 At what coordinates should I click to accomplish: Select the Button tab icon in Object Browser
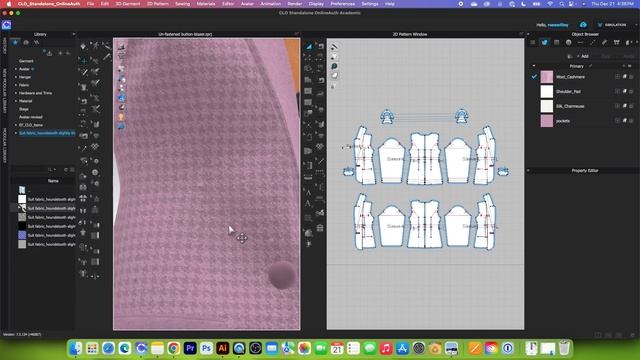569,42
